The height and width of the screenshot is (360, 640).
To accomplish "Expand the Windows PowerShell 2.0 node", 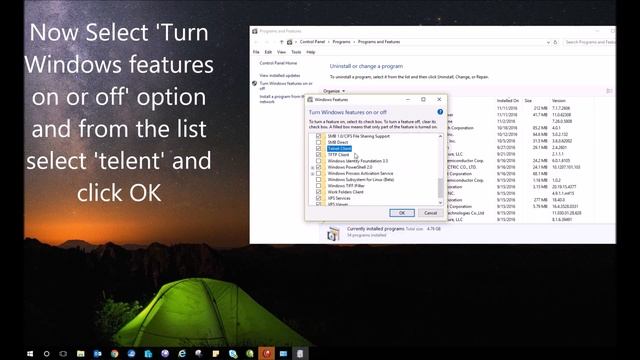I will pyautogui.click(x=313, y=168).
